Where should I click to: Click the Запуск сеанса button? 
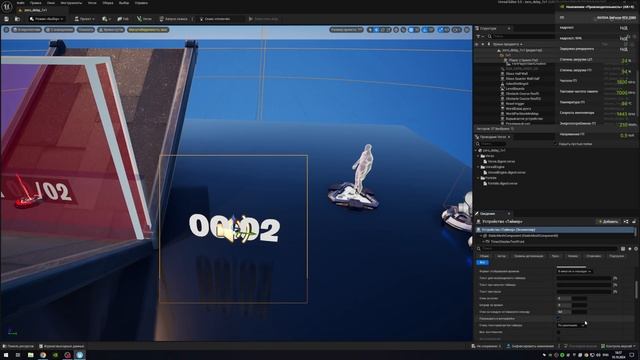173,19
